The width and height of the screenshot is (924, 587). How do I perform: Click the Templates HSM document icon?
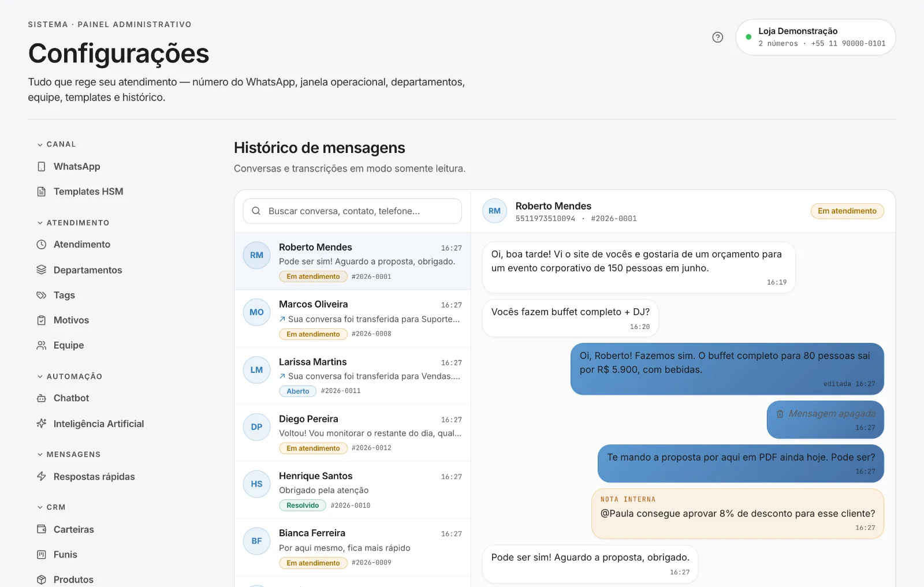click(42, 192)
